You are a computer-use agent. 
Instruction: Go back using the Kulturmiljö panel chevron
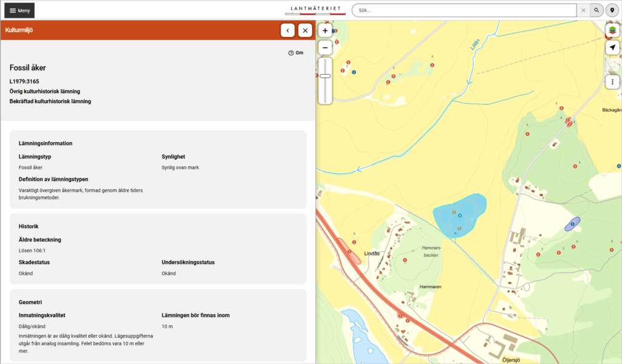(x=287, y=30)
